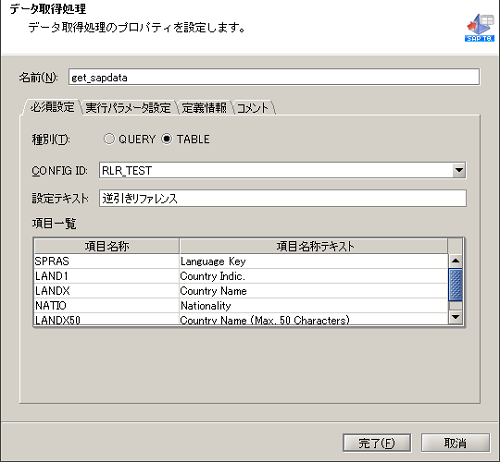Viewport: 500px width, 462px height.
Task: Switch to the 実行パラメータ設定 tab
Action: pos(128,108)
